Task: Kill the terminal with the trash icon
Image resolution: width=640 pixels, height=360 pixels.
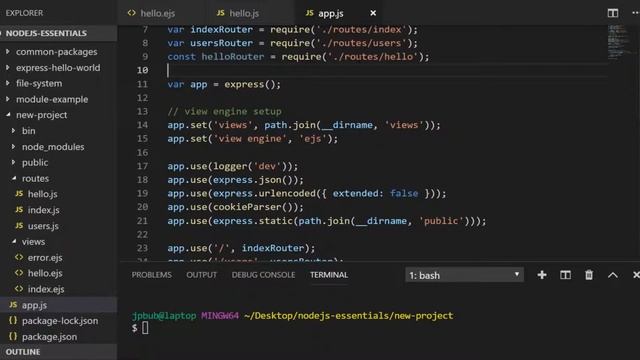Action: pyautogui.click(x=589, y=275)
